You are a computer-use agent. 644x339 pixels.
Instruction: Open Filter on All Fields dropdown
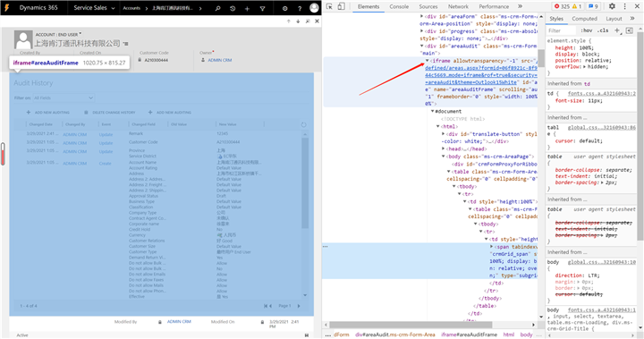pos(64,97)
